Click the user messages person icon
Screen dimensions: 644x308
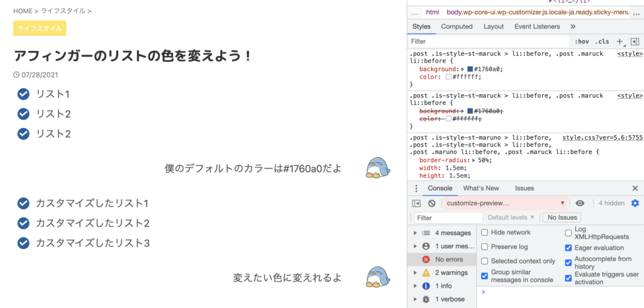click(x=426, y=246)
